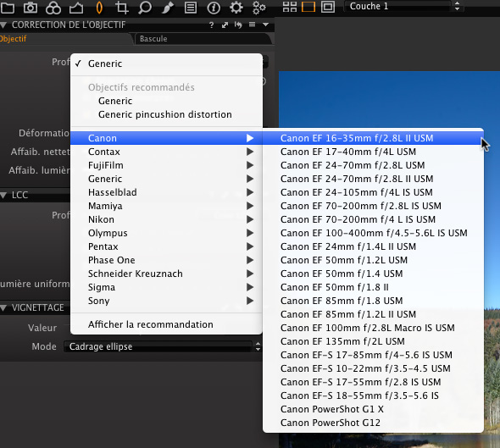Select the checked Generic profile entry
Viewport: 500px width, 448px height.
[166, 64]
